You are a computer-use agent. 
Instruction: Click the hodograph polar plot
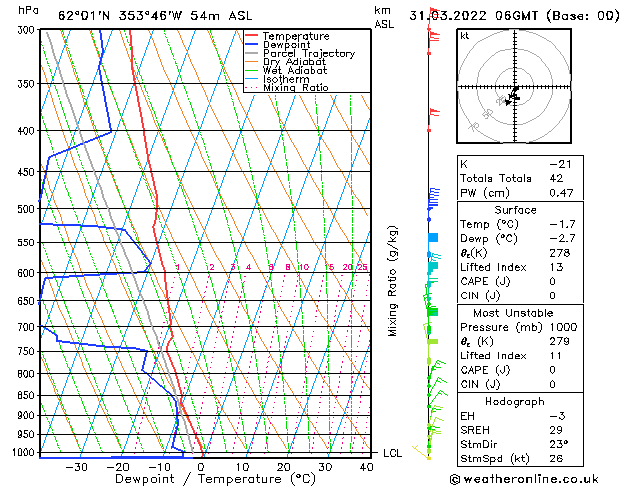click(514, 86)
